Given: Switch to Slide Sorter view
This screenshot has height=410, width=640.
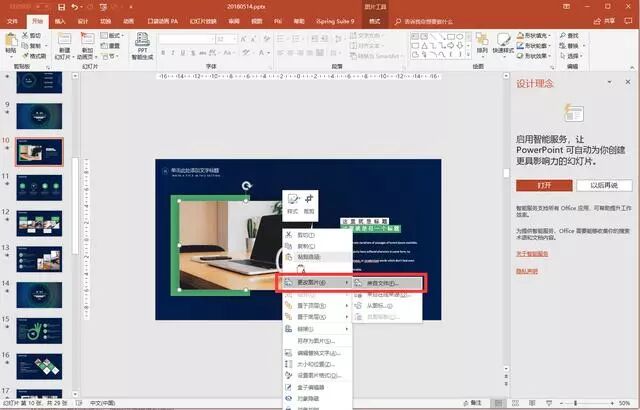Looking at the screenshot, I should [x=516, y=403].
